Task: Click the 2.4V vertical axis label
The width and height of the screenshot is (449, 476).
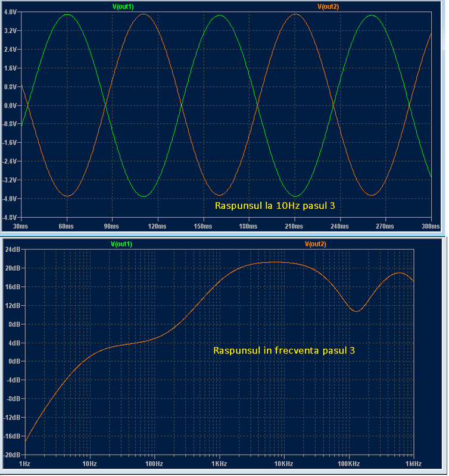Action: point(10,49)
